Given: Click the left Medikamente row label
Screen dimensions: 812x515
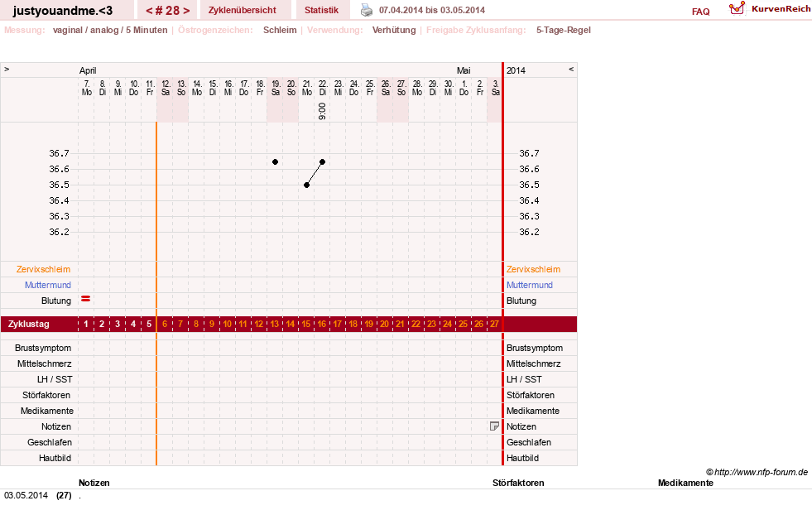Looking at the screenshot, I should [47, 411].
